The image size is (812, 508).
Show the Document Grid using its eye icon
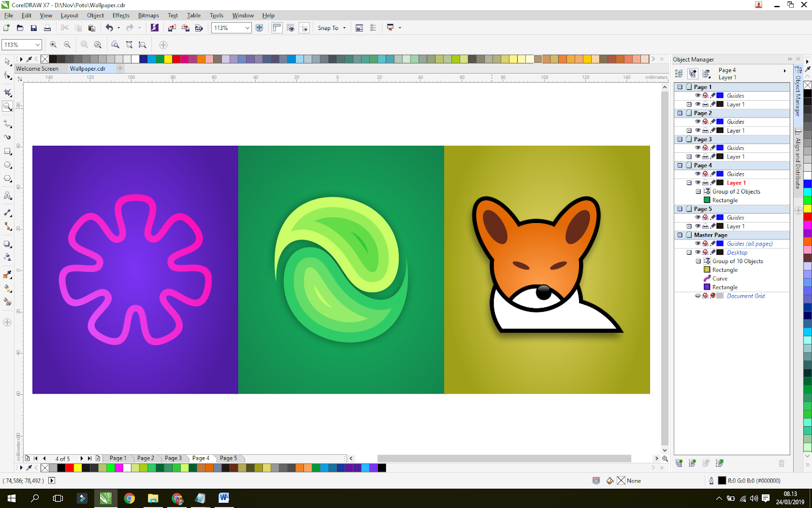tap(698, 296)
